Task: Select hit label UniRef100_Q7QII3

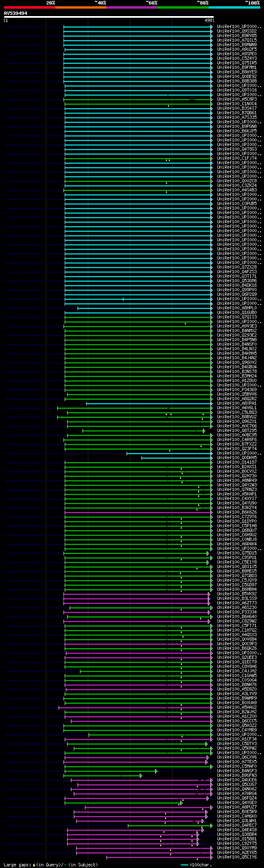Action: coord(237,317)
